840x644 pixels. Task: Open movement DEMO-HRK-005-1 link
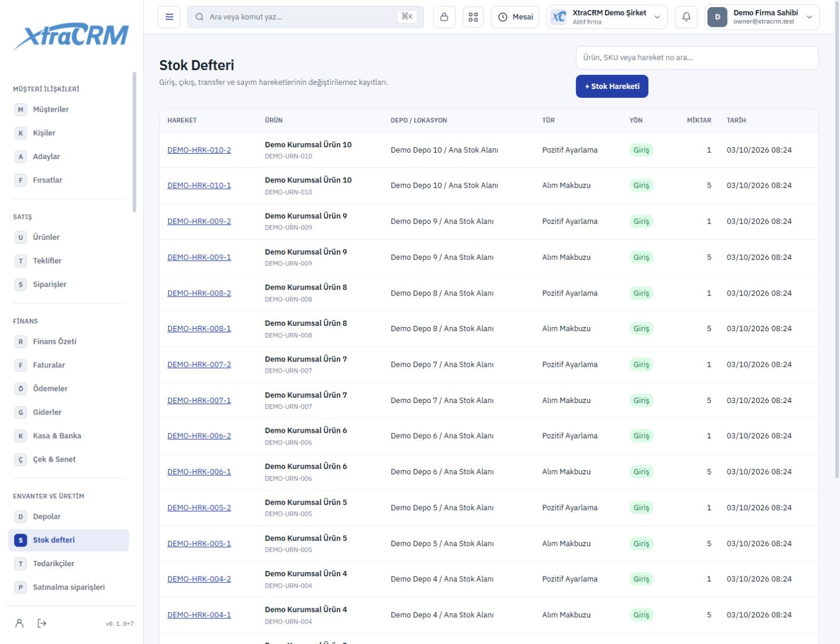(x=199, y=544)
